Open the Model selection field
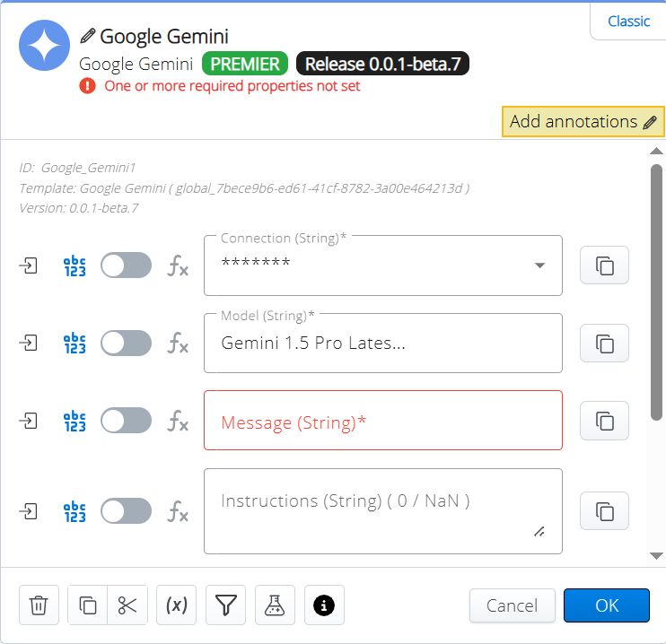The height and width of the screenshot is (644, 666). (382, 344)
